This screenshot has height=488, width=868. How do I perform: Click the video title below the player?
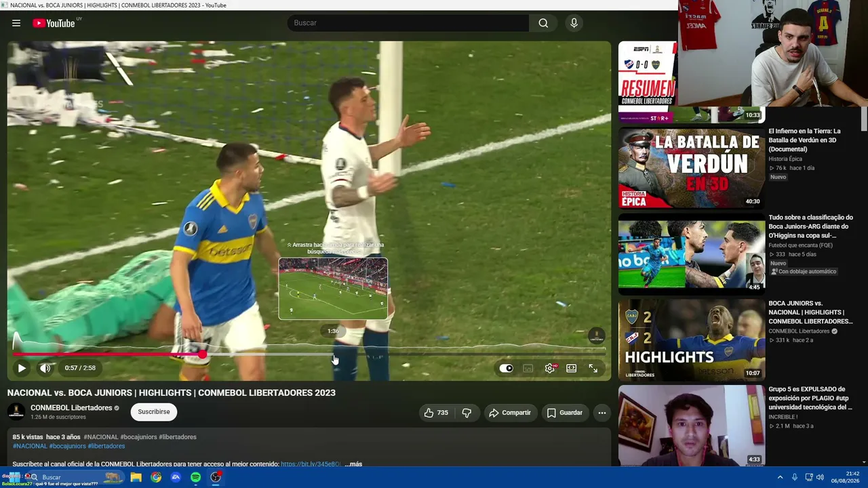172,393
